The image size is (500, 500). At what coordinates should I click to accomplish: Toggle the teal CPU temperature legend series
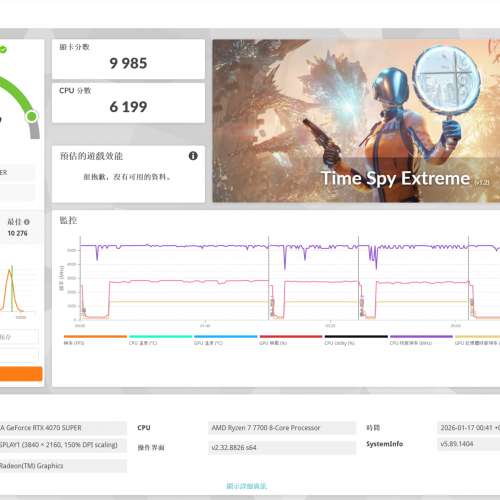(160, 340)
